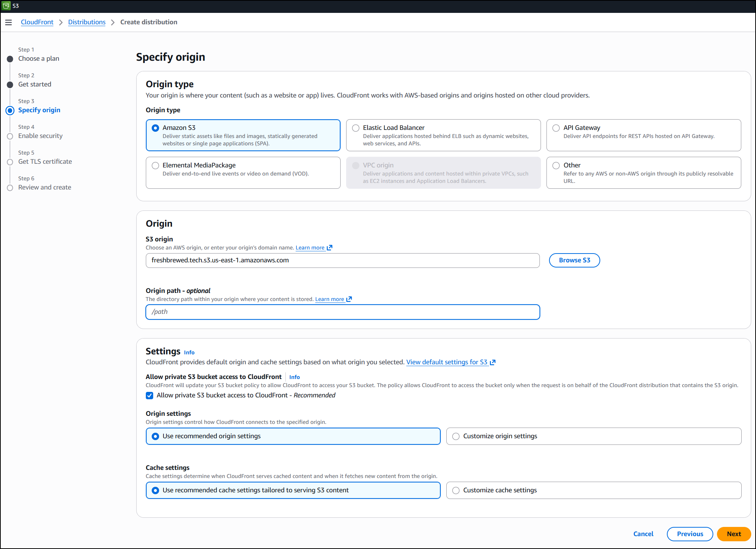Focus the S3 origin domain field
Image resolution: width=756 pixels, height=549 pixels.
point(343,261)
